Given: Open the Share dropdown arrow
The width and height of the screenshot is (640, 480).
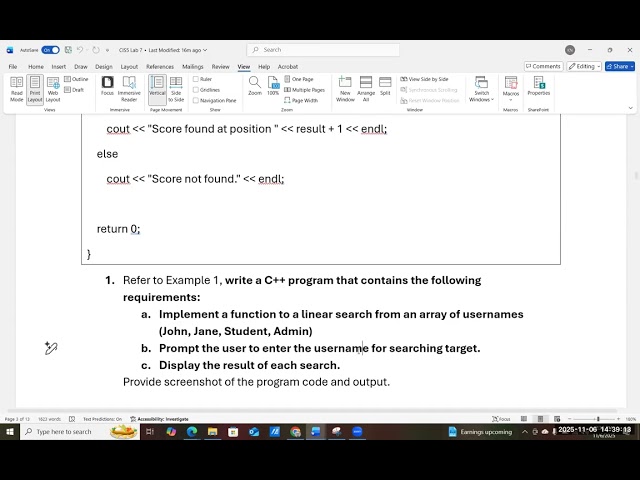Looking at the screenshot, I should (x=632, y=66).
